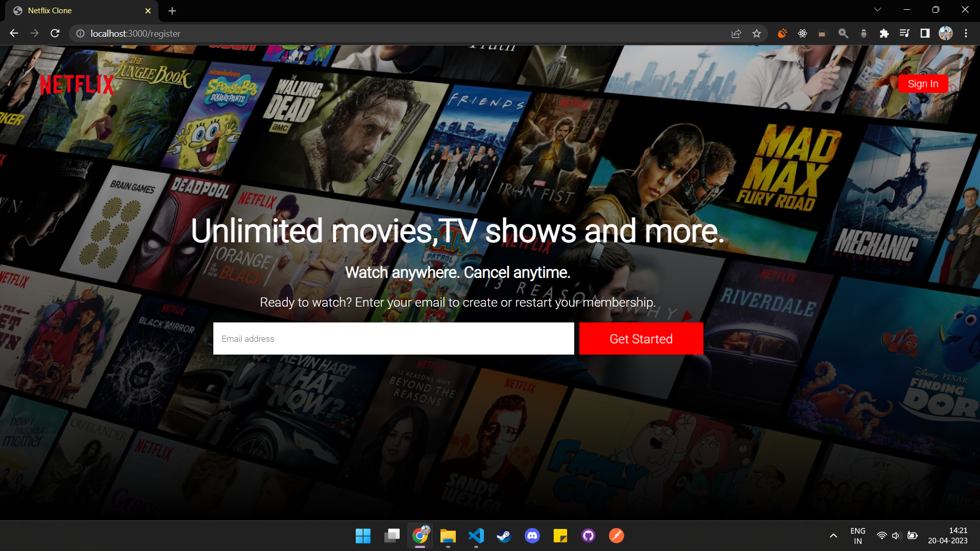This screenshot has width=980, height=551.
Task: Click the site information icon in address bar
Action: (x=80, y=33)
